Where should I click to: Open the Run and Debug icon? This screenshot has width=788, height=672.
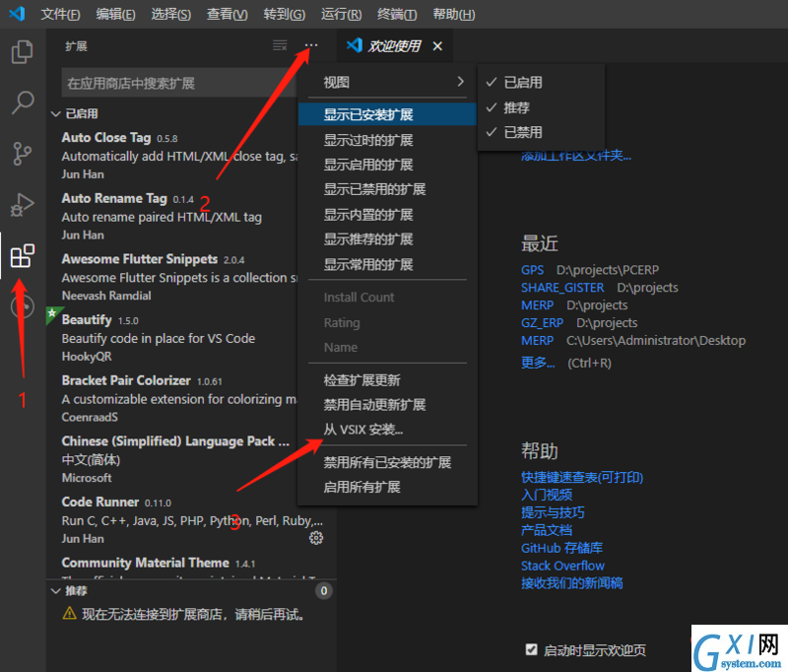coord(22,205)
